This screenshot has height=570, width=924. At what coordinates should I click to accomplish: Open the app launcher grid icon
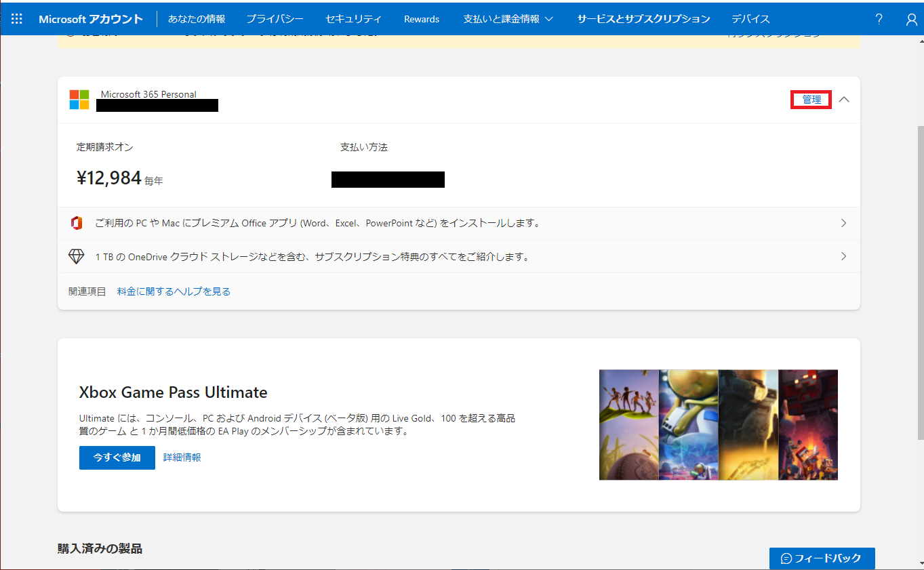click(x=17, y=18)
